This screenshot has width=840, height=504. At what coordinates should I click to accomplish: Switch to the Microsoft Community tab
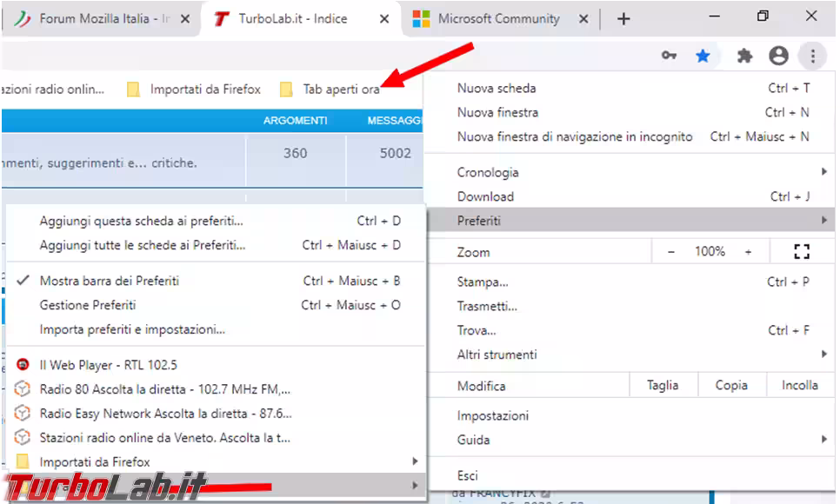tap(498, 19)
